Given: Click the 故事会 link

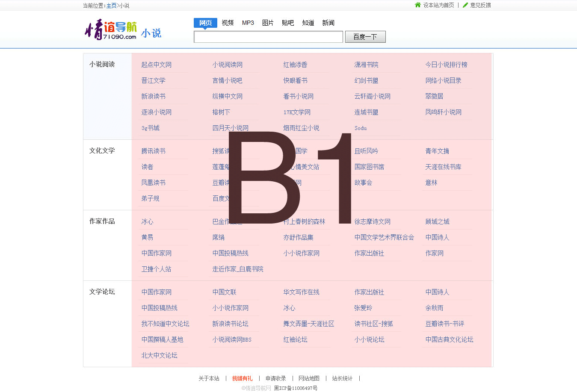Looking at the screenshot, I should [x=364, y=183].
